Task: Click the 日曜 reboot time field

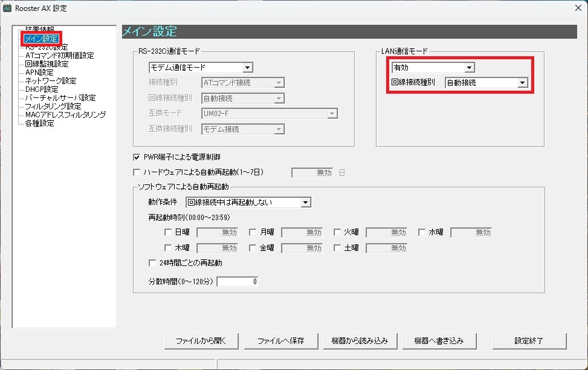Action: (x=218, y=233)
